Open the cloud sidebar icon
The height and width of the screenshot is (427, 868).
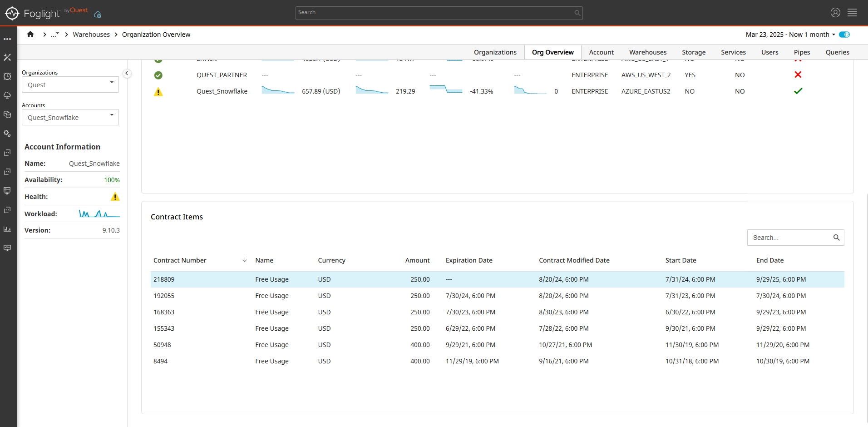[7, 95]
